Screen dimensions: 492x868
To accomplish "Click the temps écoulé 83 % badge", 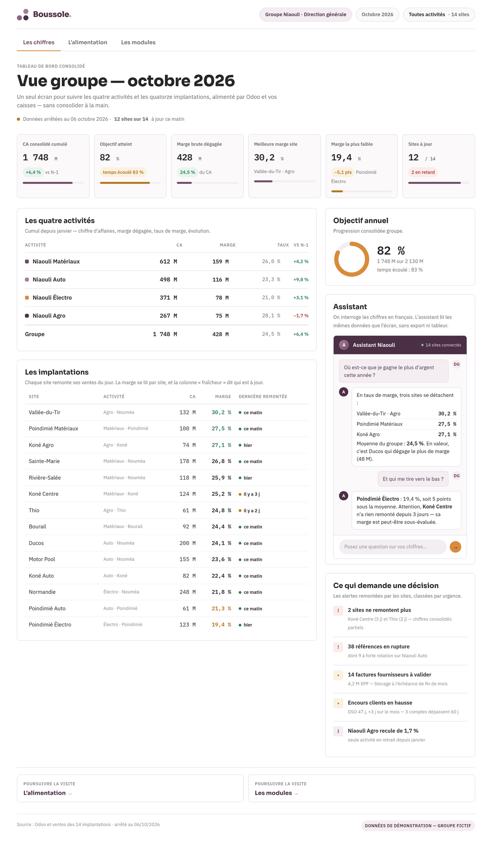I will point(123,172).
